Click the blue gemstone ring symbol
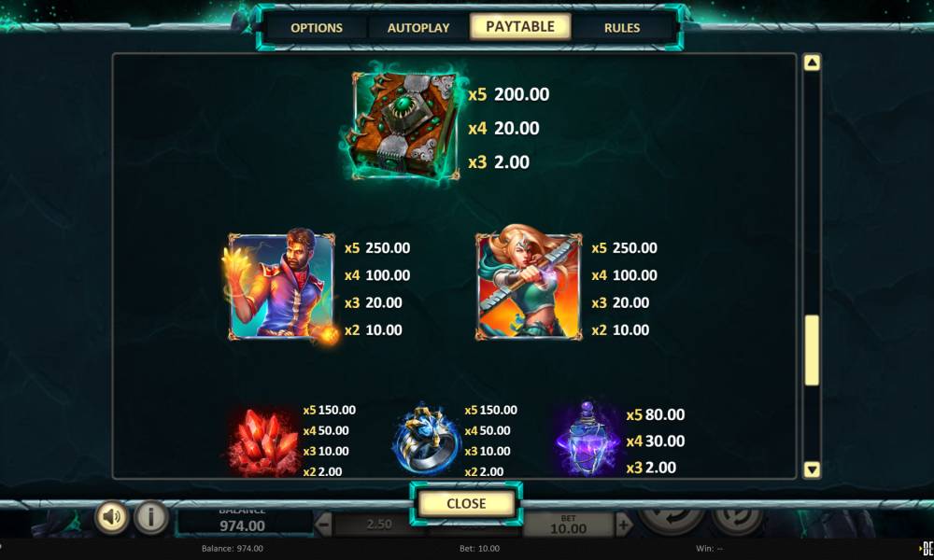The width and height of the screenshot is (934, 560). point(425,440)
